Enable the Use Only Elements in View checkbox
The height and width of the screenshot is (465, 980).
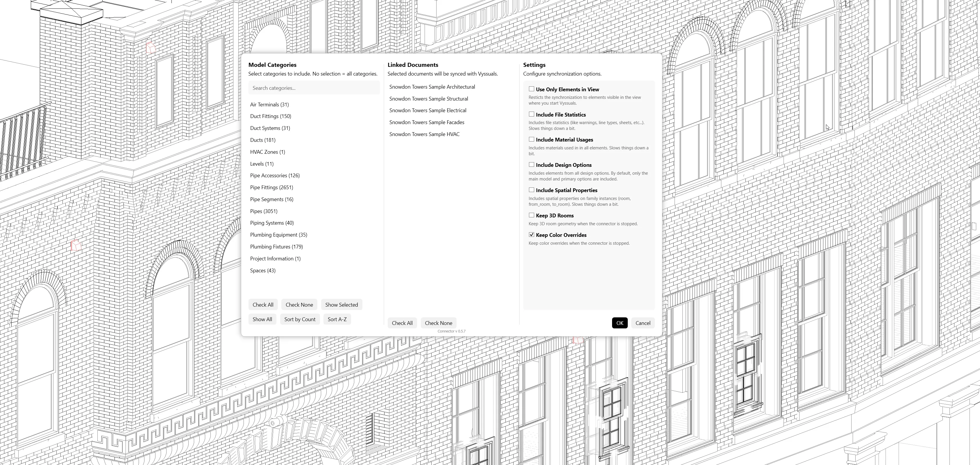point(532,88)
